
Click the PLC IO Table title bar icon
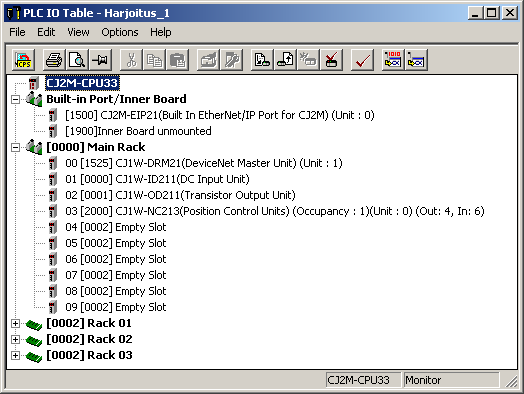click(13, 13)
